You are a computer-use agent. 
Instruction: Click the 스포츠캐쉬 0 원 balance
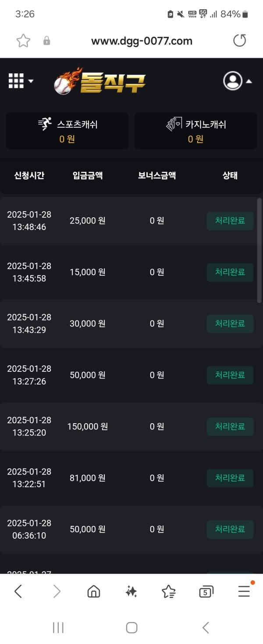67,139
